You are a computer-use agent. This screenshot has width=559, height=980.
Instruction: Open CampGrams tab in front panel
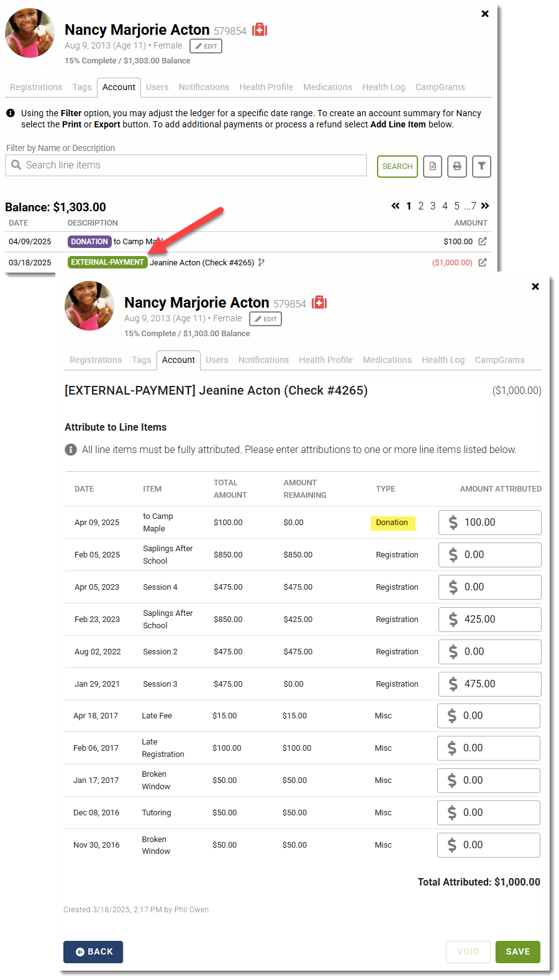coord(500,360)
